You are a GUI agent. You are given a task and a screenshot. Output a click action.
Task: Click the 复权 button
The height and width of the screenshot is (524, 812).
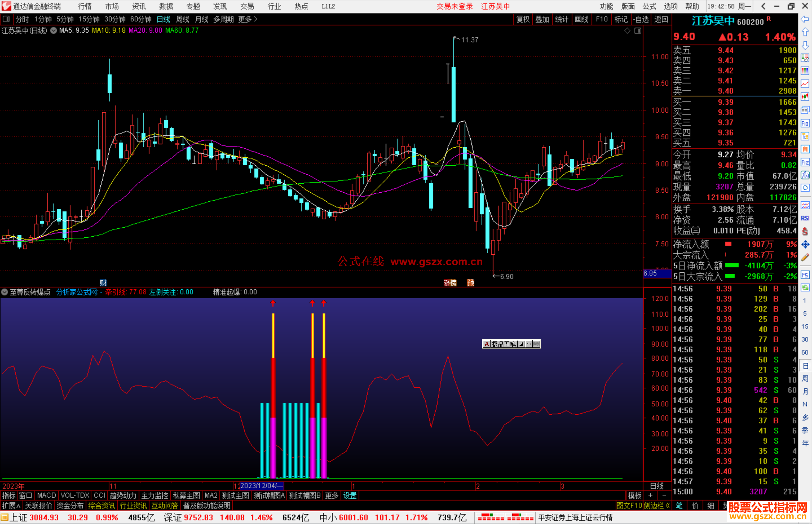(x=523, y=19)
